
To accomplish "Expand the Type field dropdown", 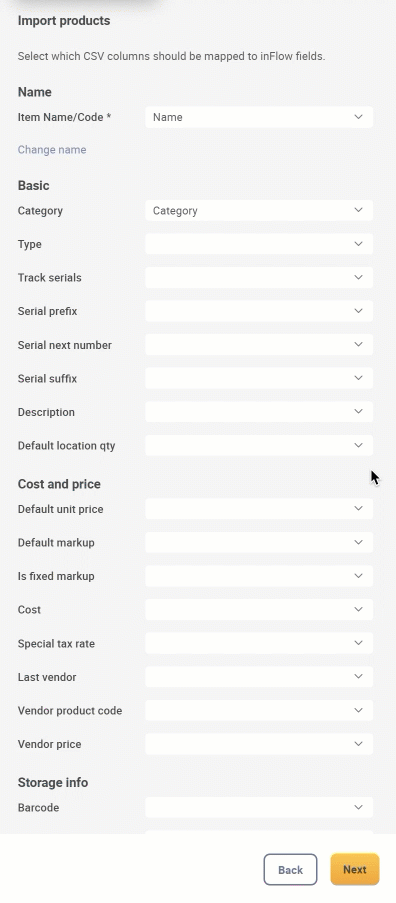I will pos(259,244).
